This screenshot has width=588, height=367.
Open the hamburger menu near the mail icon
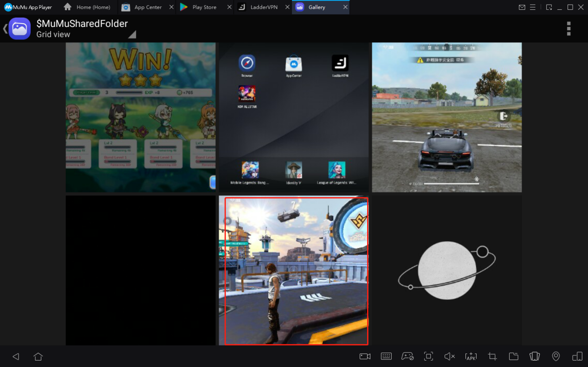[x=533, y=7]
